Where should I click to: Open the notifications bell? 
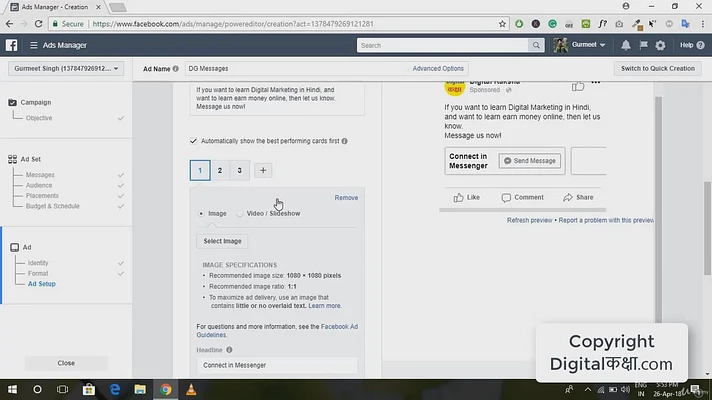(626, 45)
